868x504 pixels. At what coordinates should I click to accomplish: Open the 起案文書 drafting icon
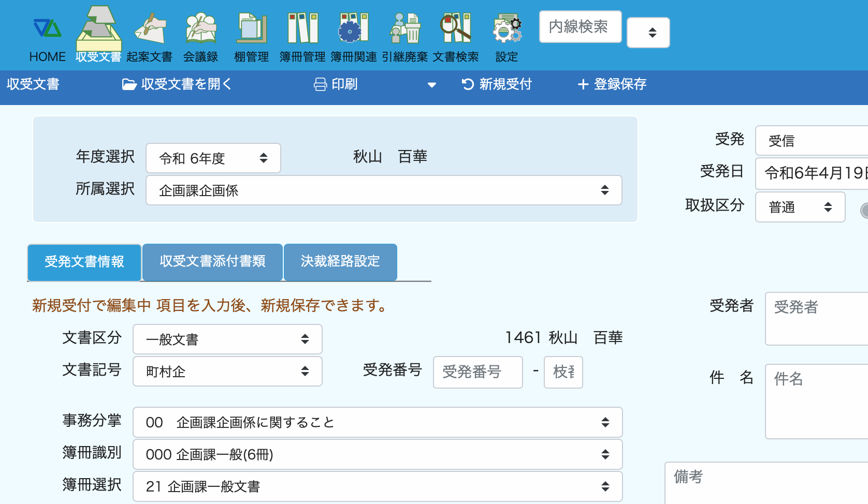(x=149, y=28)
